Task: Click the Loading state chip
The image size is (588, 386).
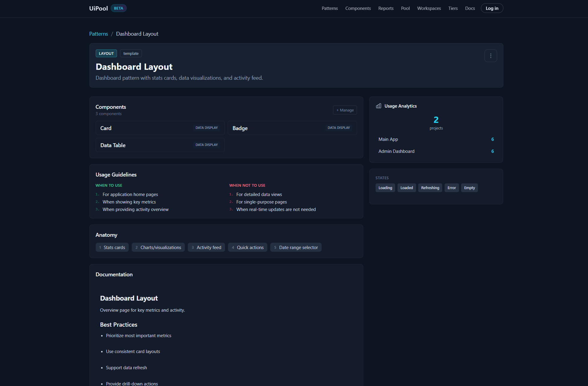Action: pos(385,188)
